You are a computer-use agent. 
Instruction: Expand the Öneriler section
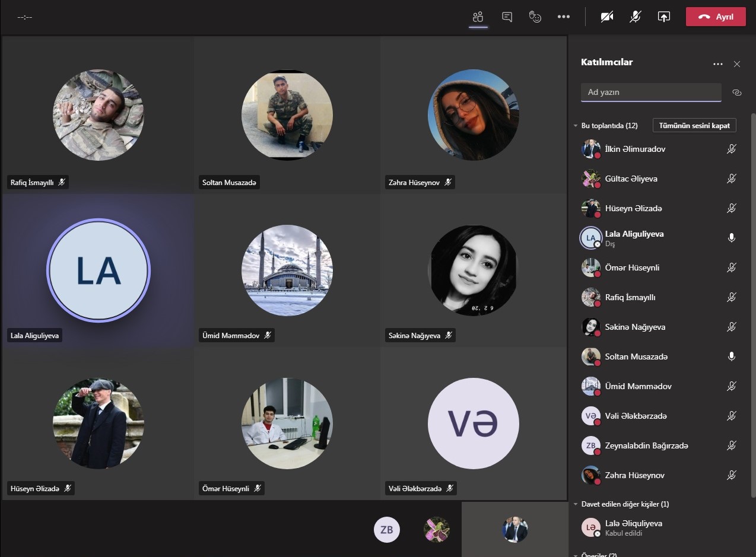[x=575, y=555]
